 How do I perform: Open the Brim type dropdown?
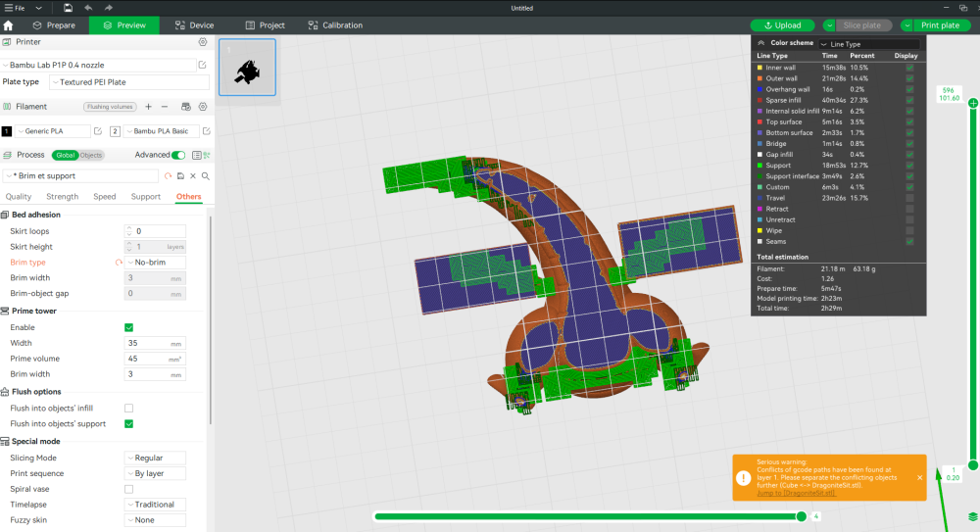(x=155, y=263)
